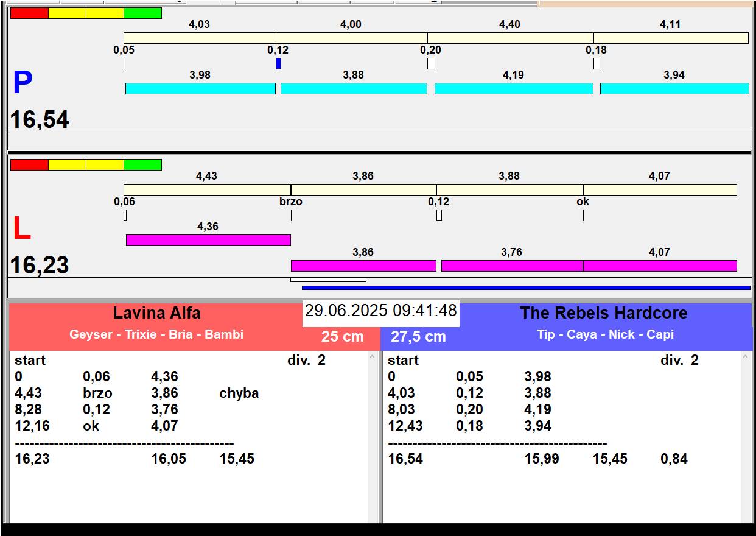The width and height of the screenshot is (756, 536).
Task: Select the cream 3,88 bar in lane L
Action: pyautogui.click(x=509, y=189)
